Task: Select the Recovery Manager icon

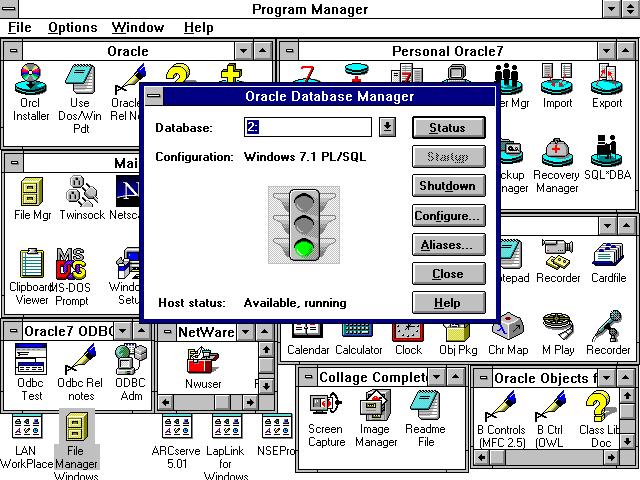Action: coord(556,153)
